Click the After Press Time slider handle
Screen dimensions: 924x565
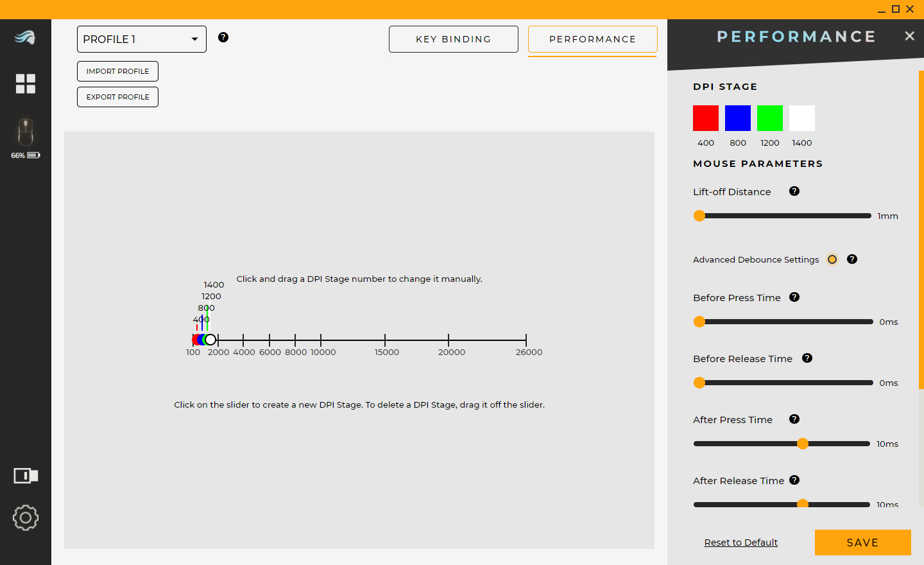click(803, 444)
